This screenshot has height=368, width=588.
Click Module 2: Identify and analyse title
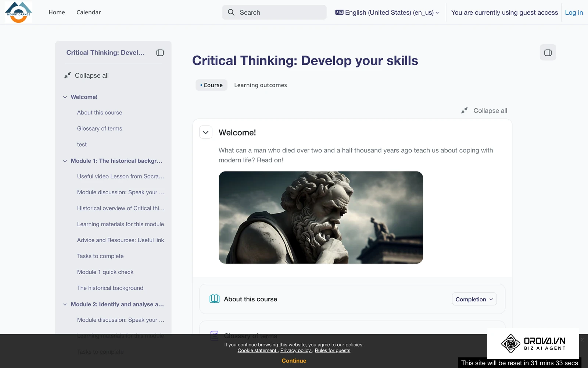click(x=117, y=304)
